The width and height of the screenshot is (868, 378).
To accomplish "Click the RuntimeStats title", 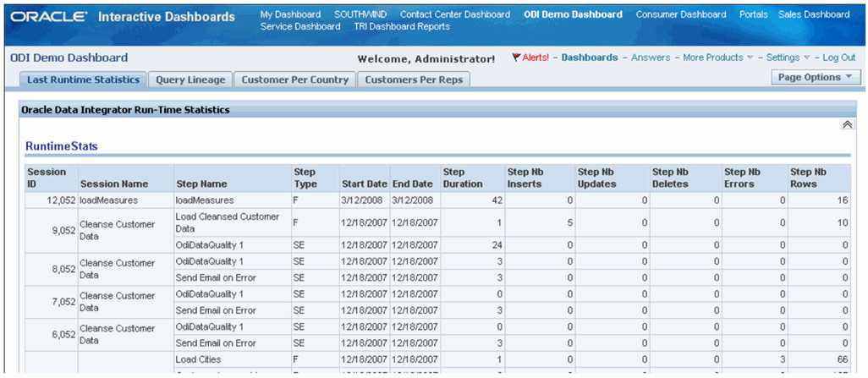I will [x=62, y=146].
